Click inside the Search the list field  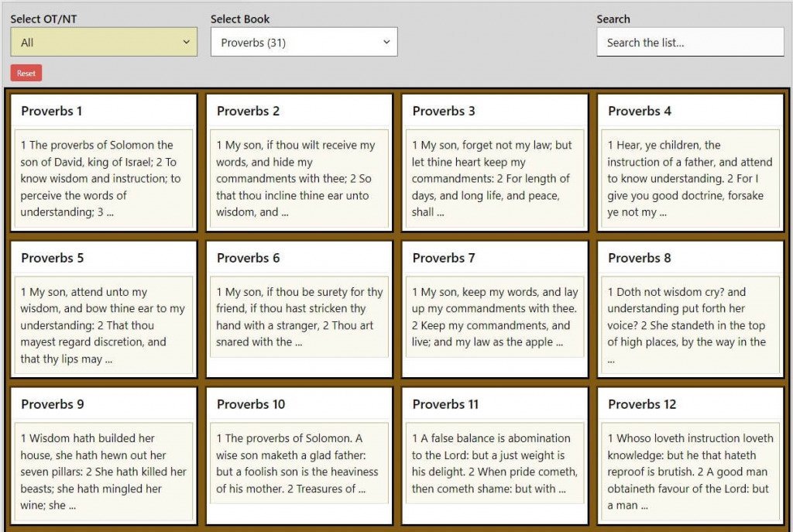tap(688, 41)
